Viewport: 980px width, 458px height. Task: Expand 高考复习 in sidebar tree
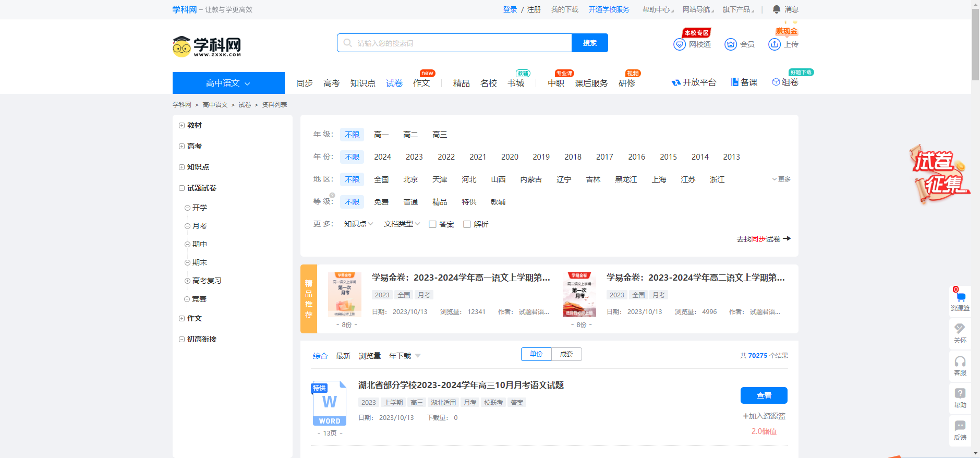[x=187, y=281]
